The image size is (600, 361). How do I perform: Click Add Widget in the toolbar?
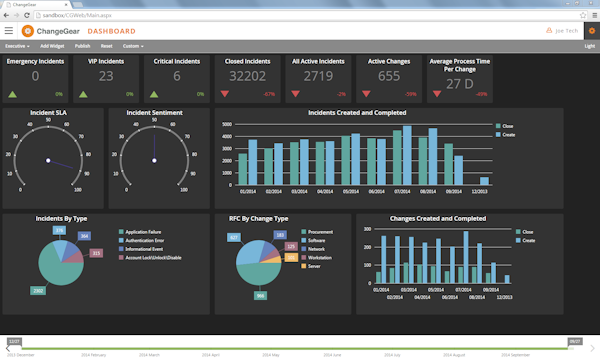click(52, 46)
